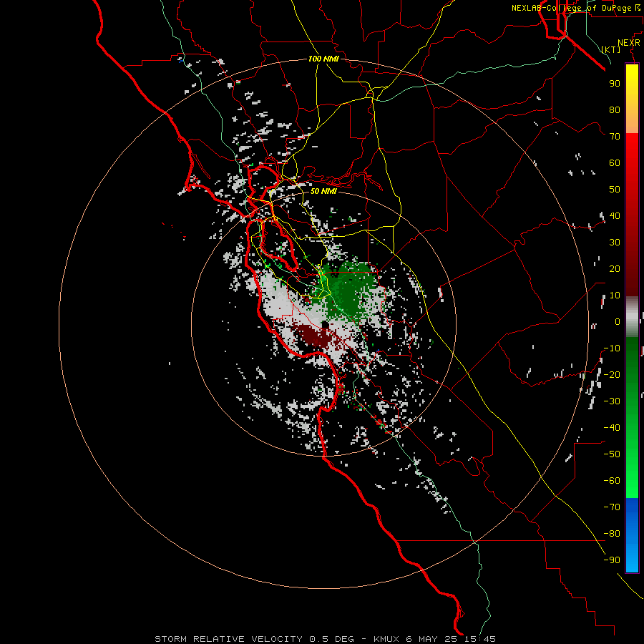Pick the 50 scale label
This screenshot has height=644, width=644.
pyautogui.click(x=615, y=190)
